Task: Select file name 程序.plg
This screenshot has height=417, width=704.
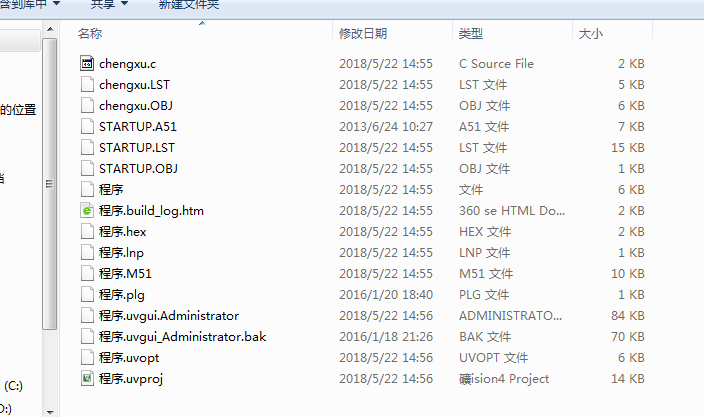Action: [122, 295]
